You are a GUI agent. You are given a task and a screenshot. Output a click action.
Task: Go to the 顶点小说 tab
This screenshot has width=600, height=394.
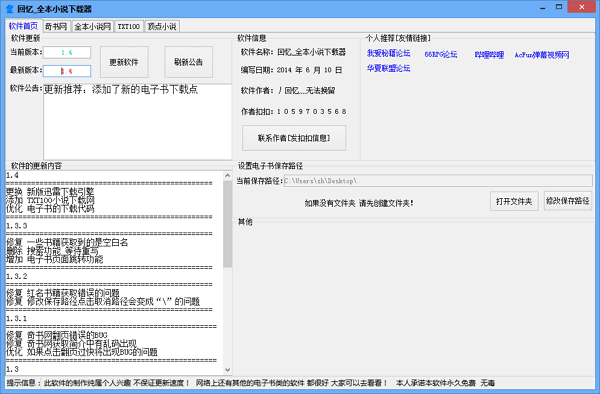click(162, 26)
